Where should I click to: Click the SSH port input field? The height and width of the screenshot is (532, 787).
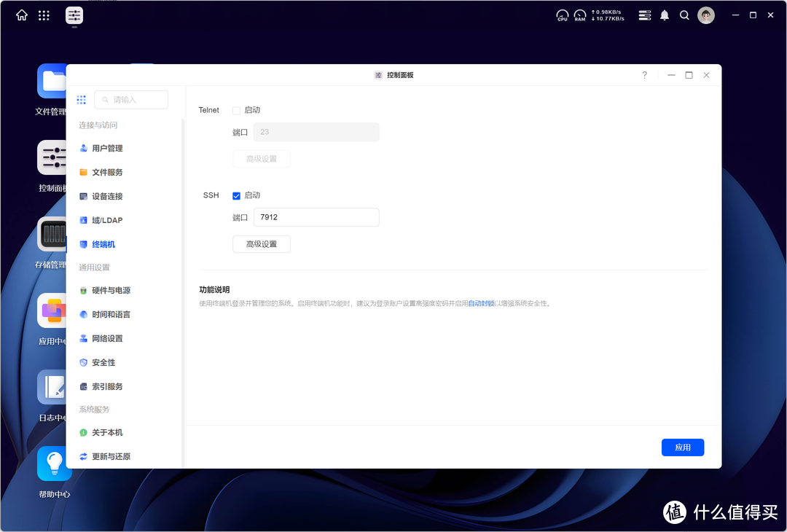316,217
